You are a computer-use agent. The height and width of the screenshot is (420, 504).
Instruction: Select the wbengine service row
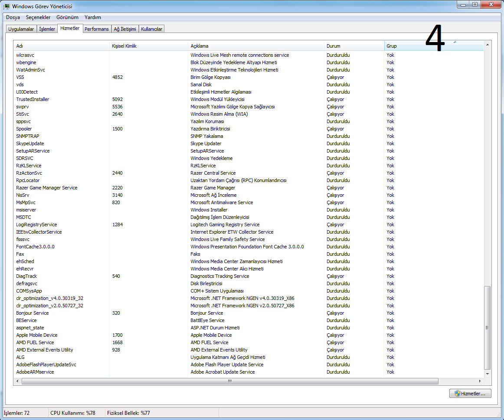pos(249,62)
